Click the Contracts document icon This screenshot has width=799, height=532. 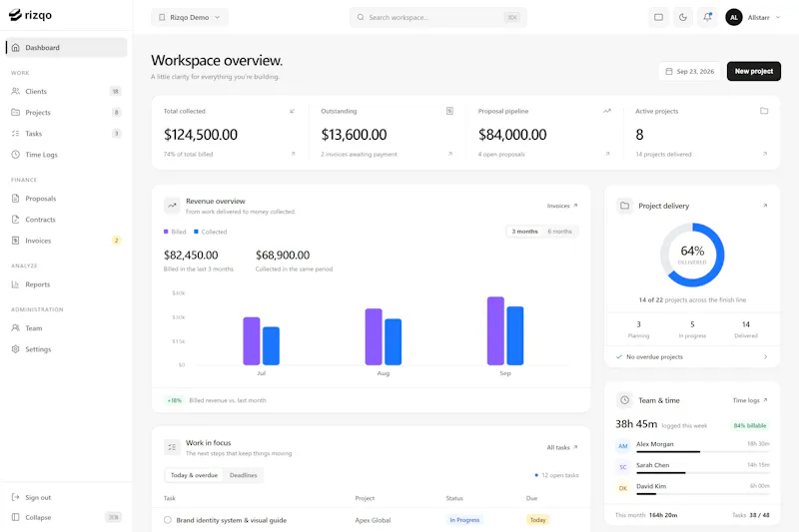pos(15,220)
